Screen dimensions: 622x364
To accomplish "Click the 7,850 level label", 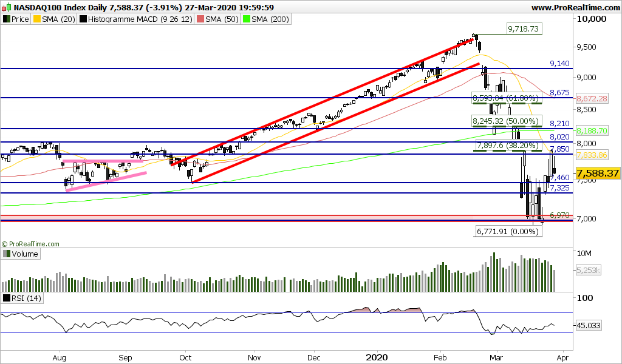I will [559, 149].
